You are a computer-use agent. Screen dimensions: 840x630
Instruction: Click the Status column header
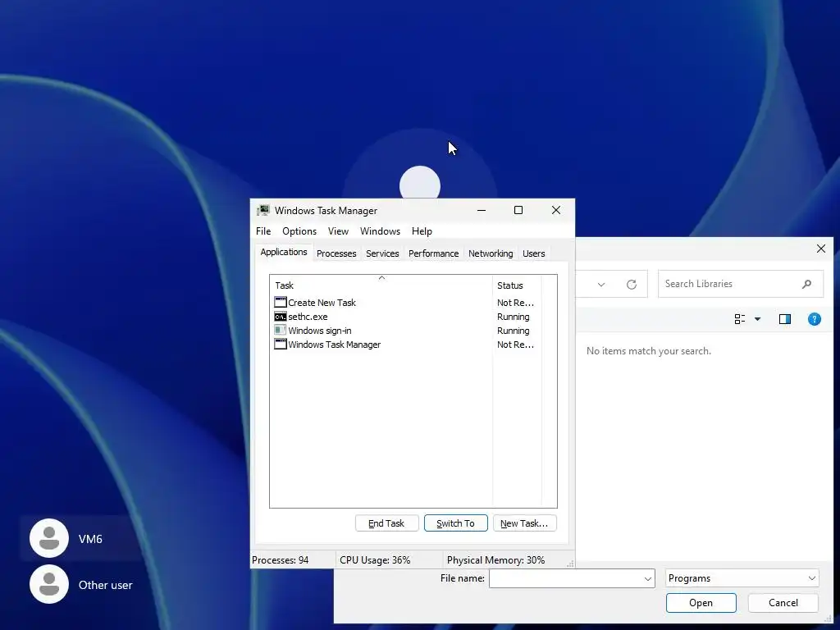tap(517, 285)
